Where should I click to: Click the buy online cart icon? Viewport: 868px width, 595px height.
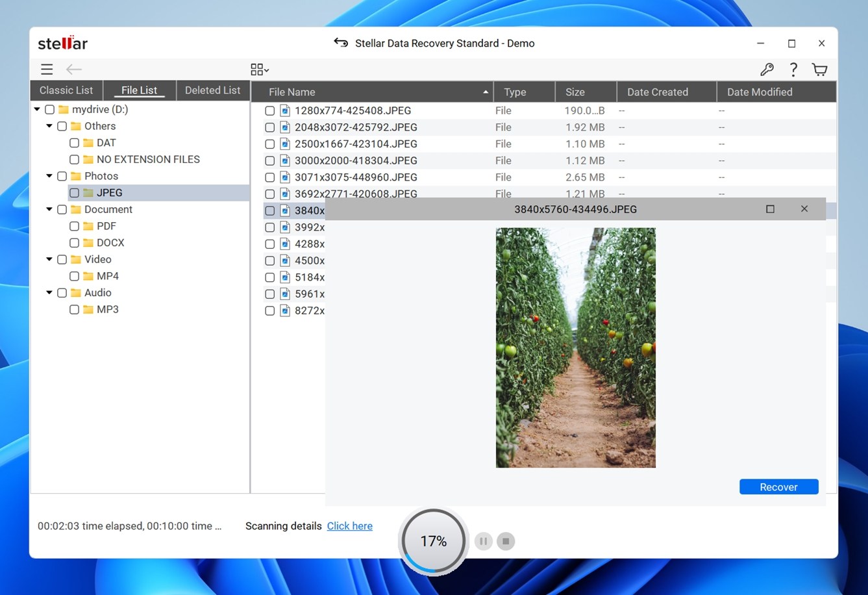coord(819,69)
